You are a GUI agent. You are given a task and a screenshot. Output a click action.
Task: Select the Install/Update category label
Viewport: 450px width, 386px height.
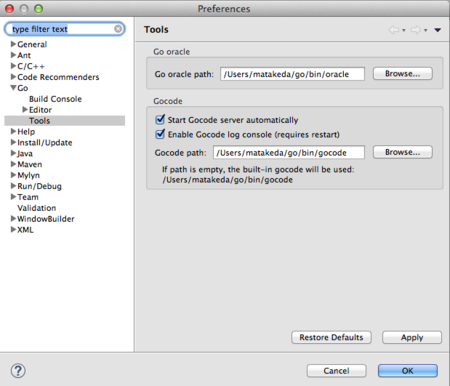click(45, 143)
